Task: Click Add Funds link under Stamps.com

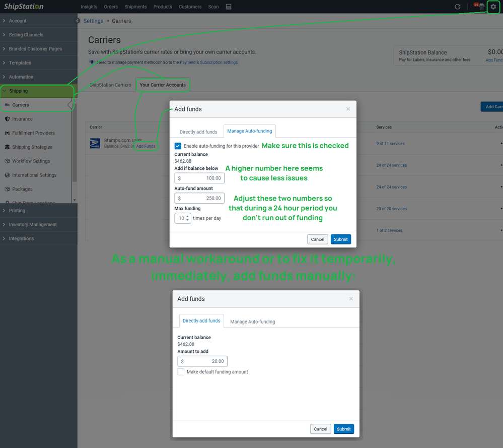Action: tap(146, 146)
